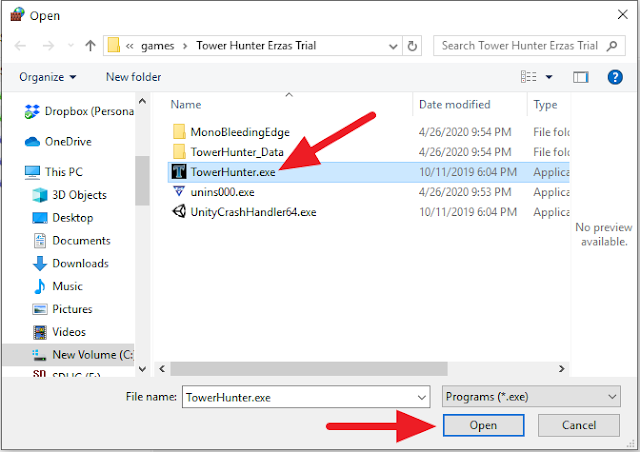The width and height of the screenshot is (640, 452).
Task: Click the Downloads blue arrow icon
Action: point(40,264)
